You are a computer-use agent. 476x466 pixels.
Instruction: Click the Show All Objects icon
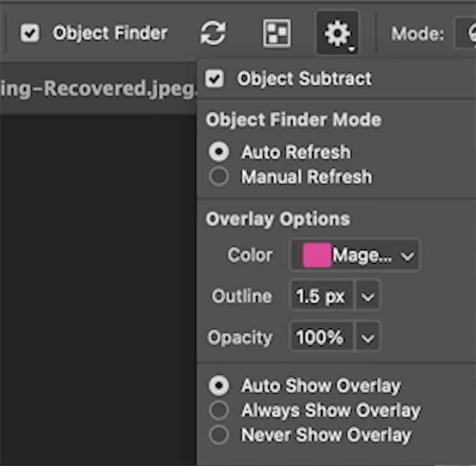277,34
